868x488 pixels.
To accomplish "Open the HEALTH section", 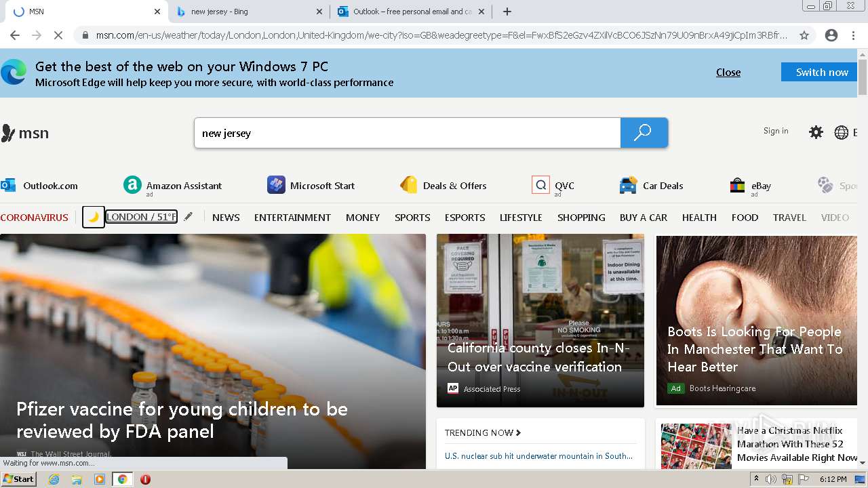I will pos(699,218).
